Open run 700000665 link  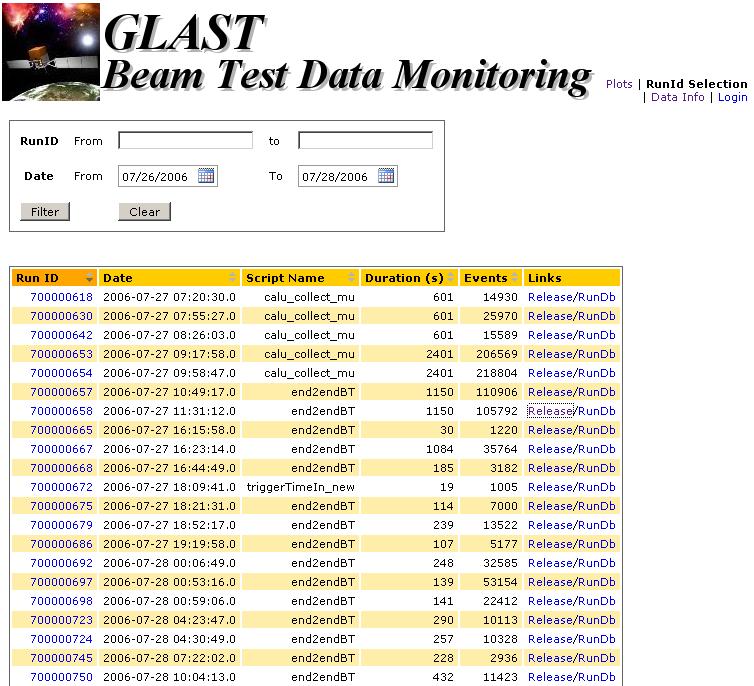62,430
